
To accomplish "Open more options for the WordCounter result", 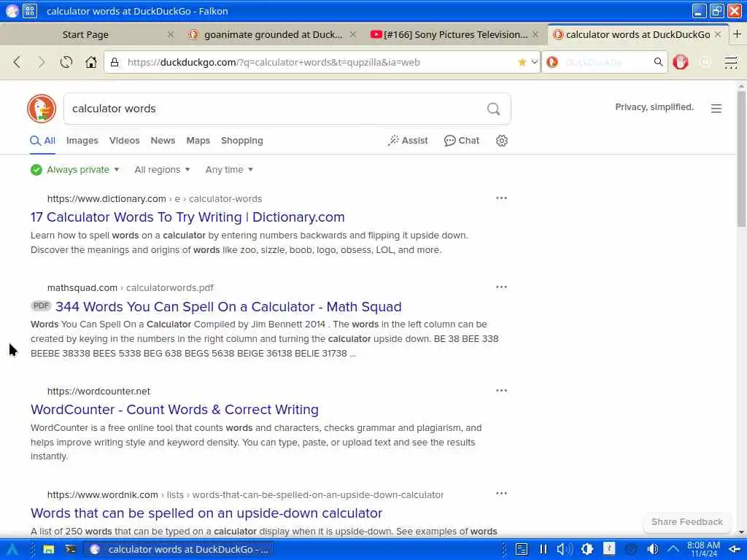I will tap(501, 391).
